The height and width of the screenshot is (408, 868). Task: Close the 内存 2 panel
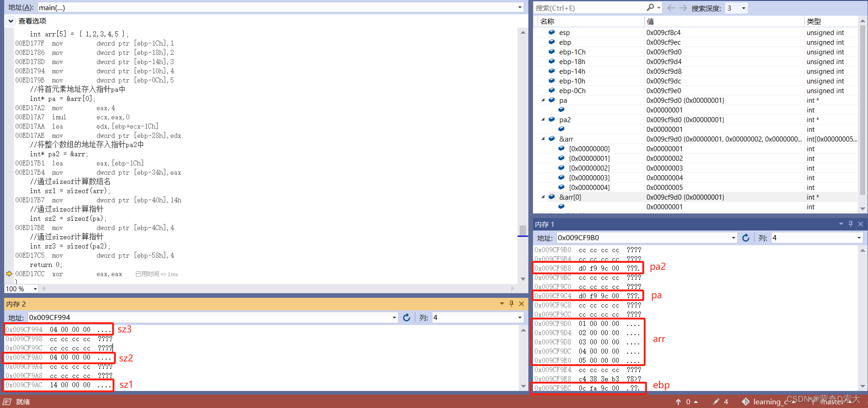(521, 304)
